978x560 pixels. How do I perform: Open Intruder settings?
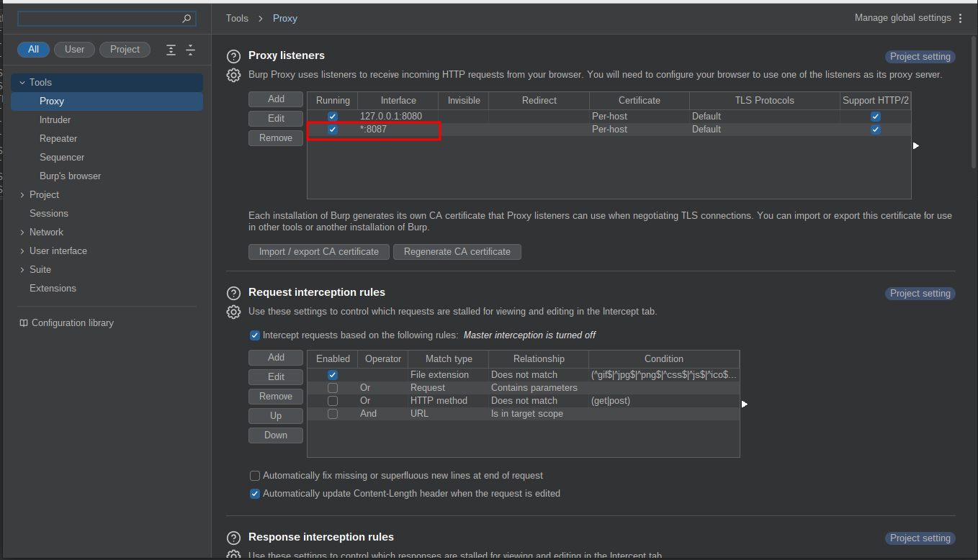[x=55, y=120]
